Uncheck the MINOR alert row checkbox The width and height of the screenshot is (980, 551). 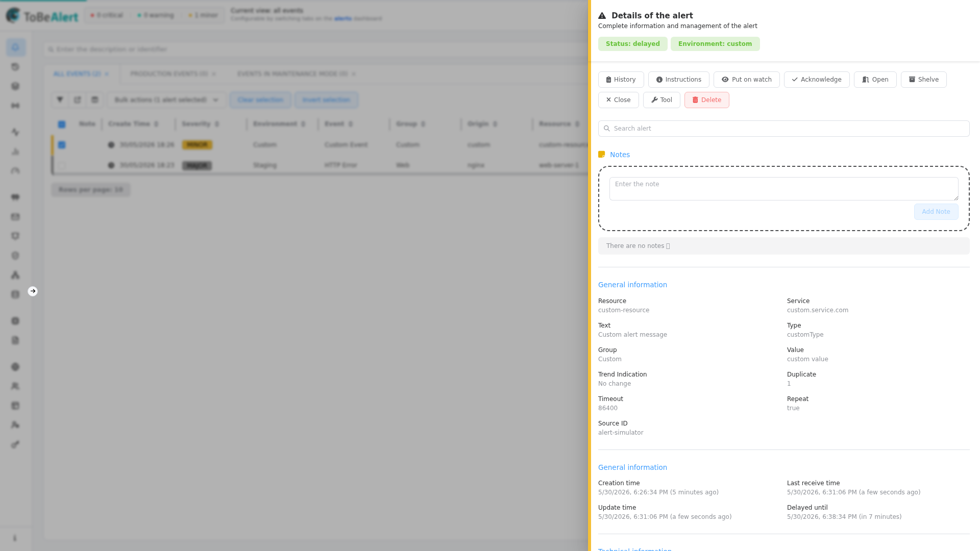[x=62, y=145]
